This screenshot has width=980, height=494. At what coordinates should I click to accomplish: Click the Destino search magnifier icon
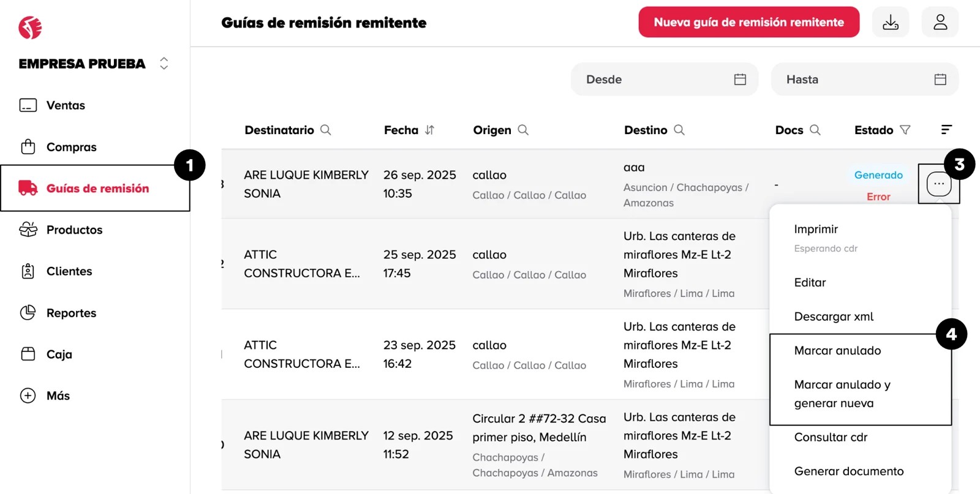click(679, 130)
